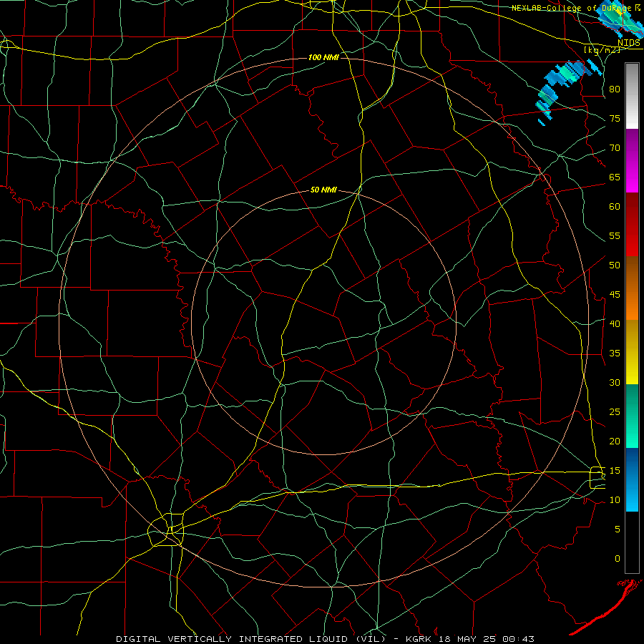Click the 20 value on the VIL scale

click(x=615, y=441)
